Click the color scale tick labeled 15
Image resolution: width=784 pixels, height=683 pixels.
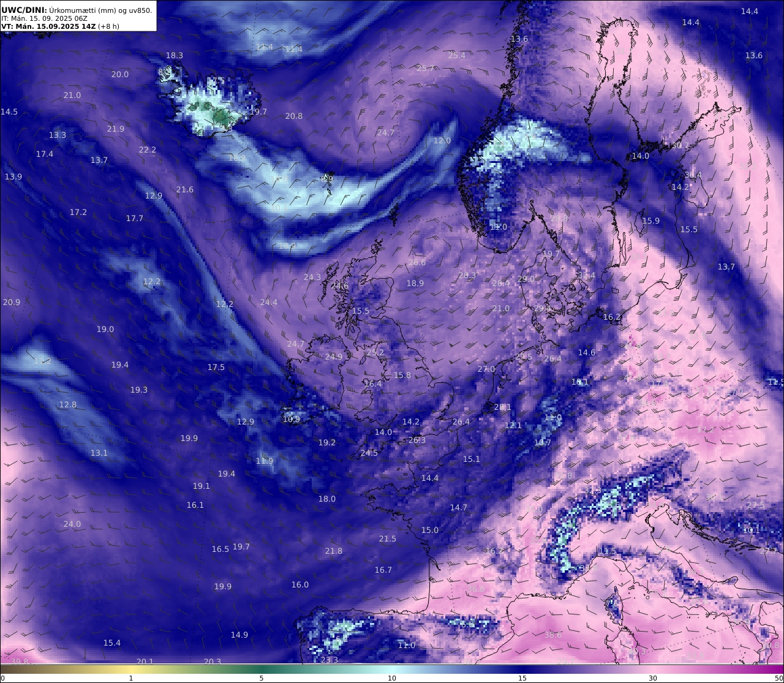pyautogui.click(x=522, y=678)
